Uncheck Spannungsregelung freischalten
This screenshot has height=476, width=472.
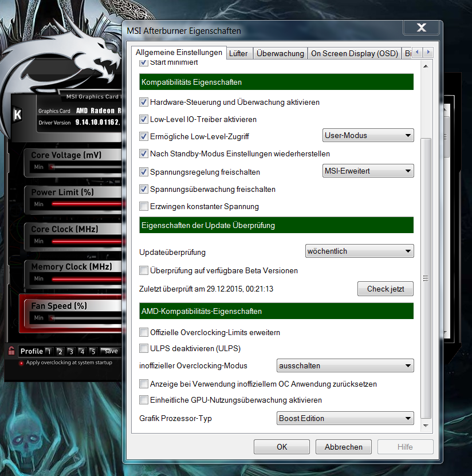(144, 172)
